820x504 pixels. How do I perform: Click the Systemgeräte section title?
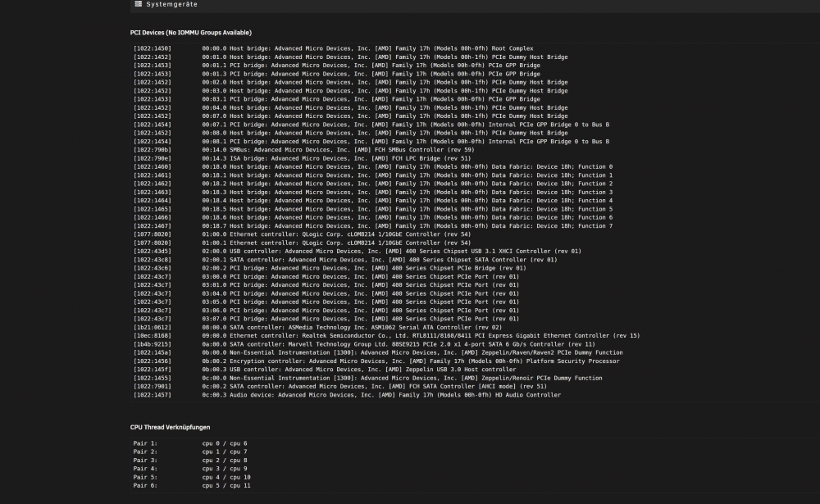(172, 4)
